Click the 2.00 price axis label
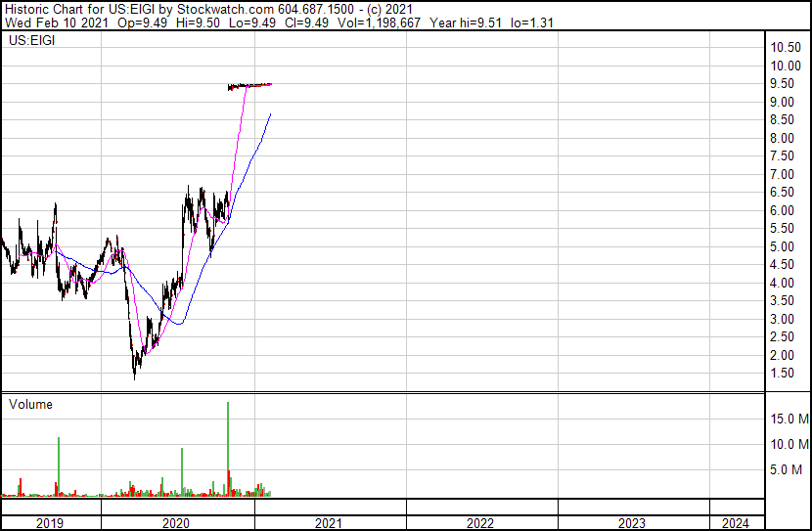The height and width of the screenshot is (531, 812). click(x=782, y=356)
